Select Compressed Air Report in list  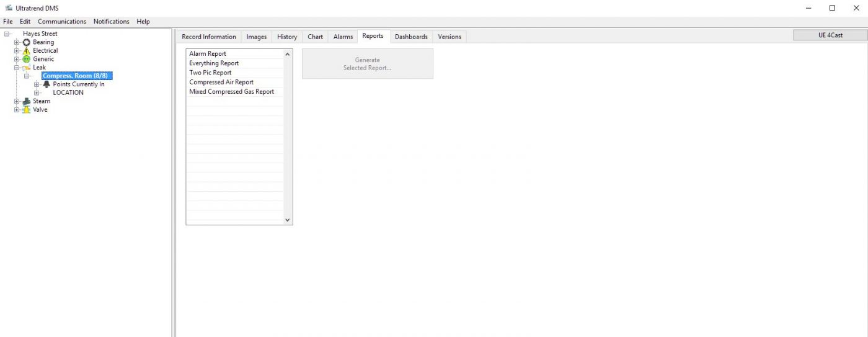tap(221, 82)
